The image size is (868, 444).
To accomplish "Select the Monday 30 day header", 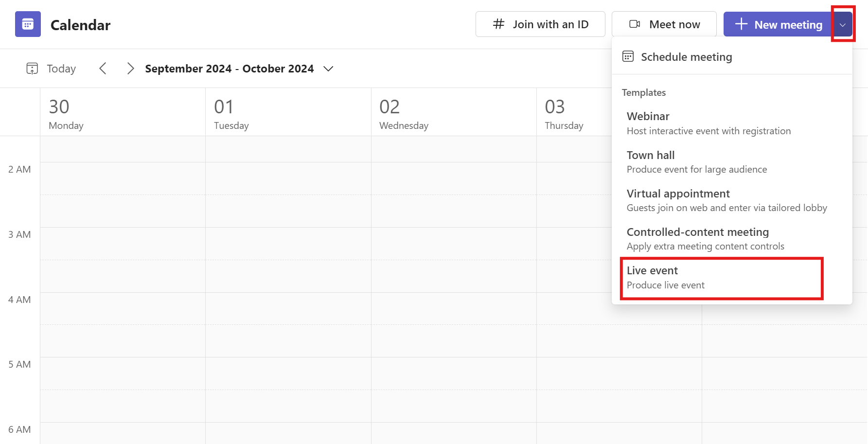I will 123,112.
